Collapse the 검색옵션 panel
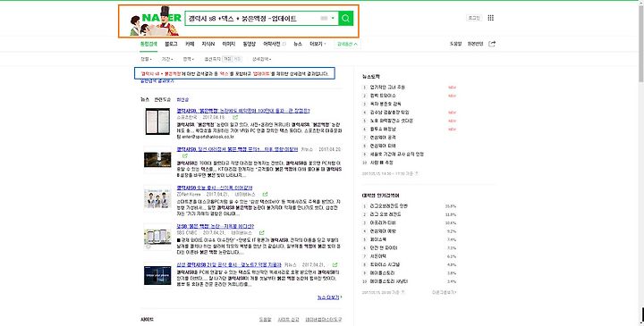The image size is (644, 326). click(x=347, y=44)
